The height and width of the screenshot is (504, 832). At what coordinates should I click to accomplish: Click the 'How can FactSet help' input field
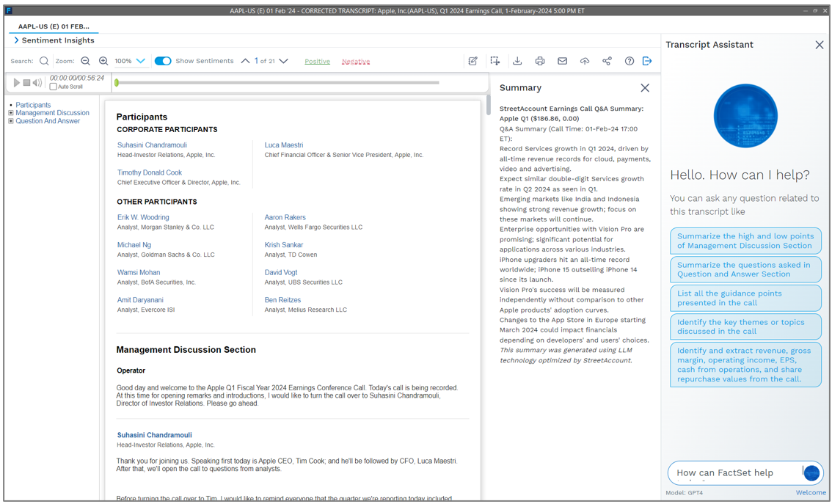734,473
